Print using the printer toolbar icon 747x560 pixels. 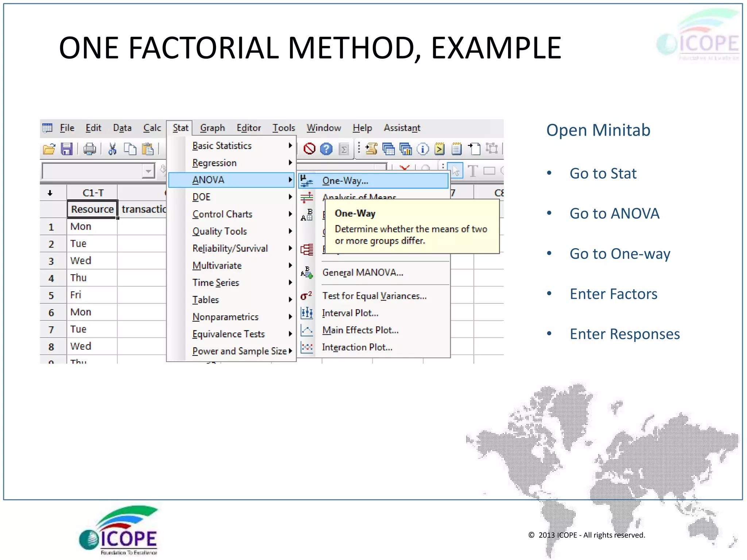tap(89, 149)
